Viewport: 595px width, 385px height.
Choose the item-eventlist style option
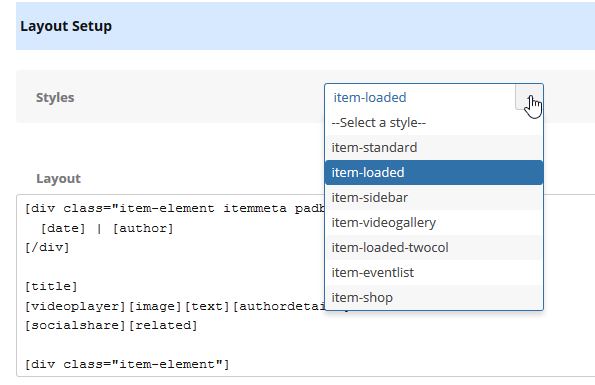(434, 273)
